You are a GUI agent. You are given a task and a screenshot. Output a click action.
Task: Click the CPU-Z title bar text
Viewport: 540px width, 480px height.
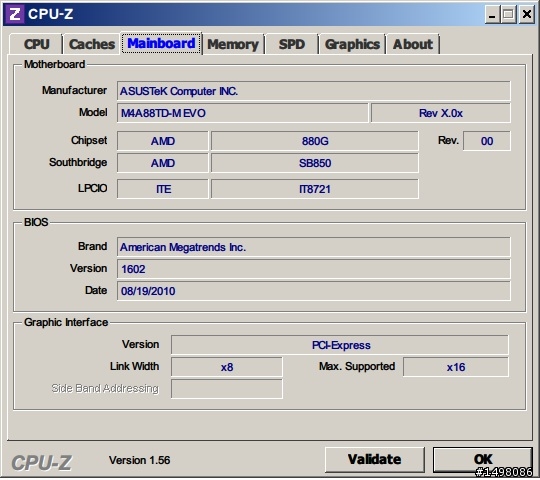51,14
